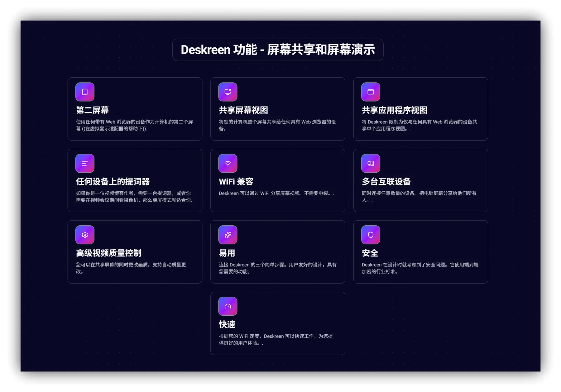
Task: Click the 多台互联设备 description text
Action: [x=419, y=197]
